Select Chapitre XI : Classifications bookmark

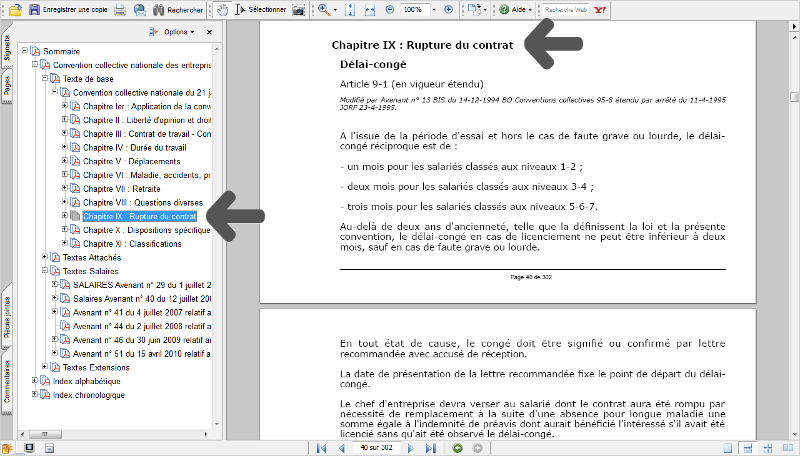click(x=132, y=244)
